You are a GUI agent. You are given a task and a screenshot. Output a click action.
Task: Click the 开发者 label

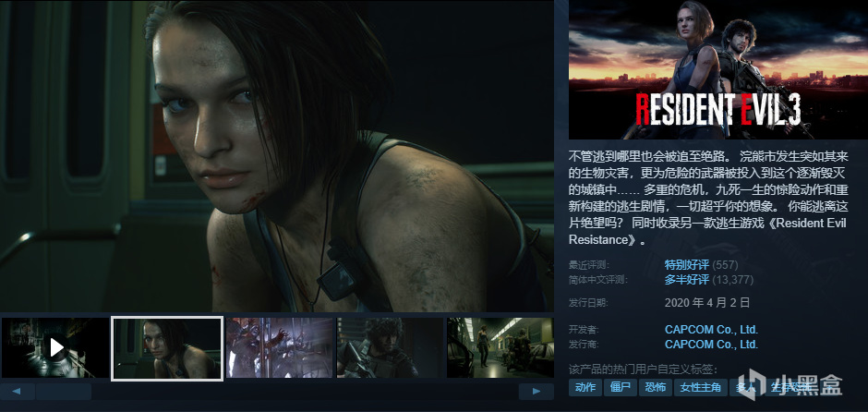tap(584, 330)
